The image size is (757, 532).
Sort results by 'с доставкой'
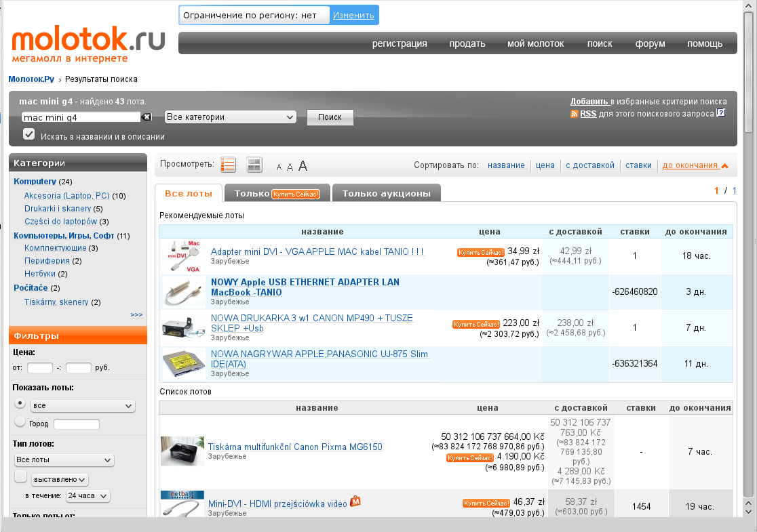coord(590,165)
